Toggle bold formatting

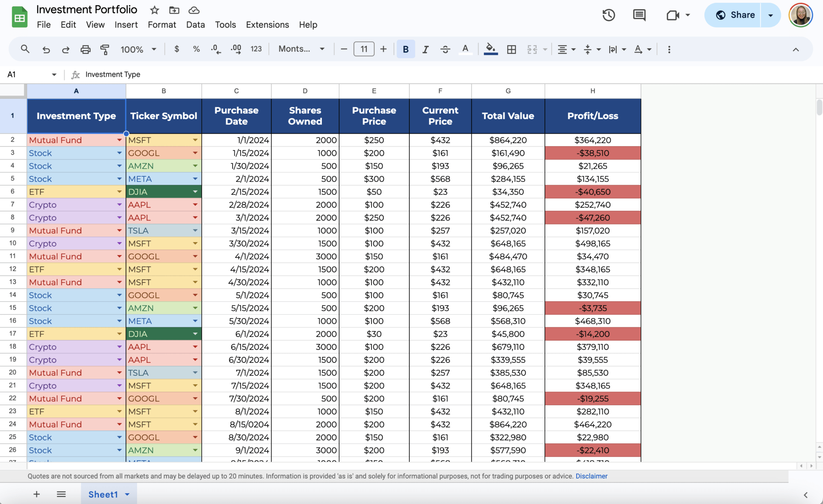pyautogui.click(x=405, y=49)
